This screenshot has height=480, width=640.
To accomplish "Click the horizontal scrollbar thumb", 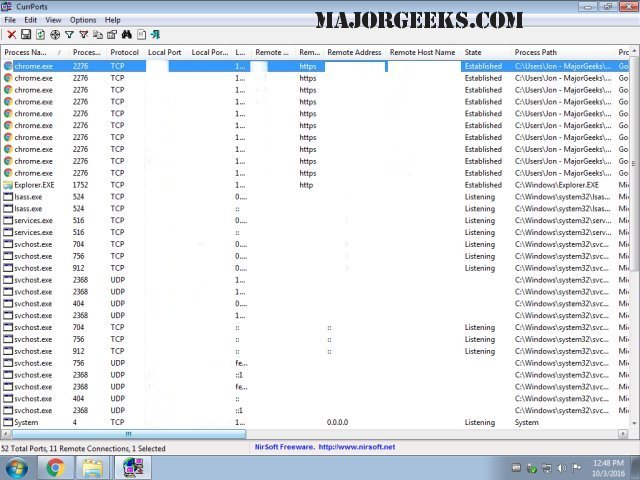I will click(x=128, y=433).
